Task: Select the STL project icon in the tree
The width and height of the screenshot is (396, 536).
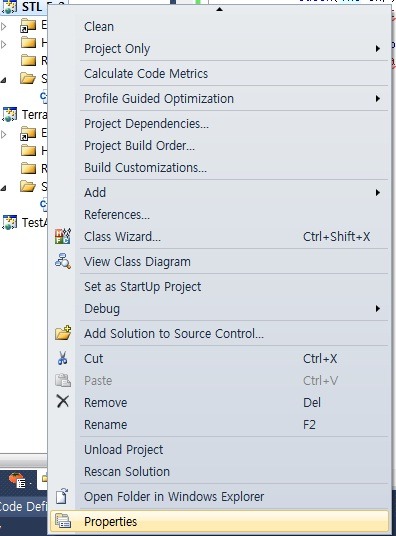Action: pyautogui.click(x=9, y=7)
